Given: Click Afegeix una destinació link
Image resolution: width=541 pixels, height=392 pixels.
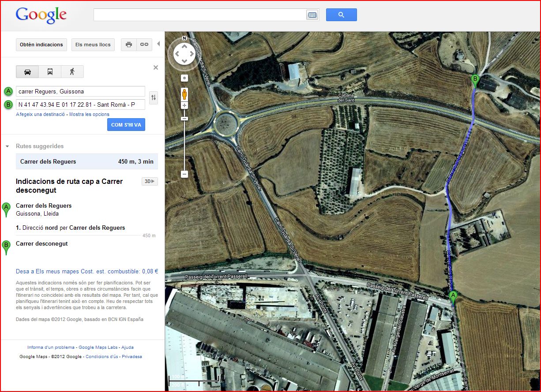Looking at the screenshot, I should (41, 114).
